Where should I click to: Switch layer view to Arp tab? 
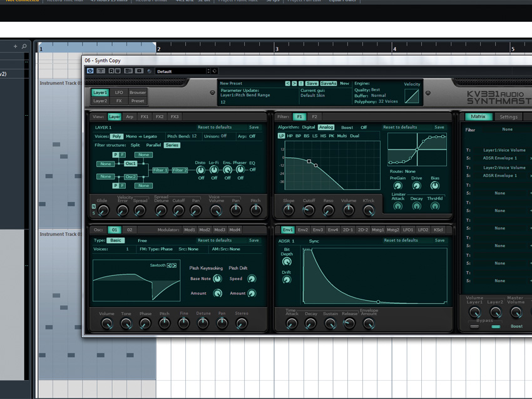point(130,116)
